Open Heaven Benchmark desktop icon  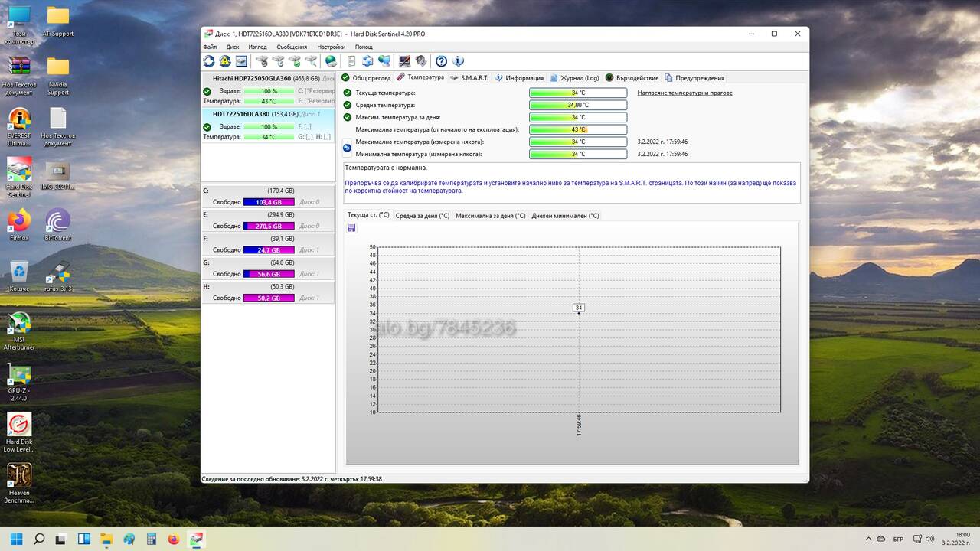[x=19, y=484]
